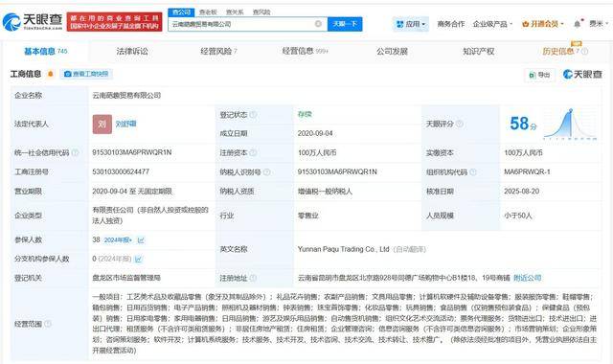Click the camera icon for 查看工商快照
The width and height of the screenshot is (613, 364).
click(68, 74)
